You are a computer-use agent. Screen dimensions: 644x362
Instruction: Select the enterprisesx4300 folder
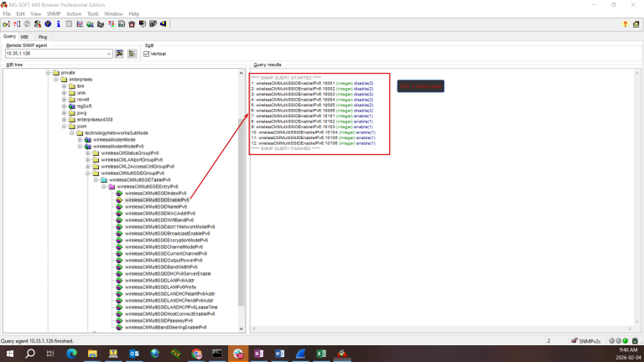[x=95, y=120]
